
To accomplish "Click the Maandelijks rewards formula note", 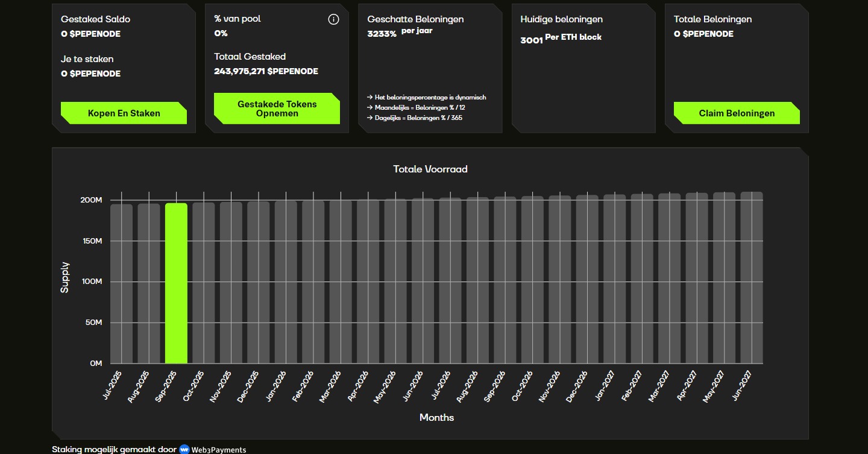I will coord(416,107).
